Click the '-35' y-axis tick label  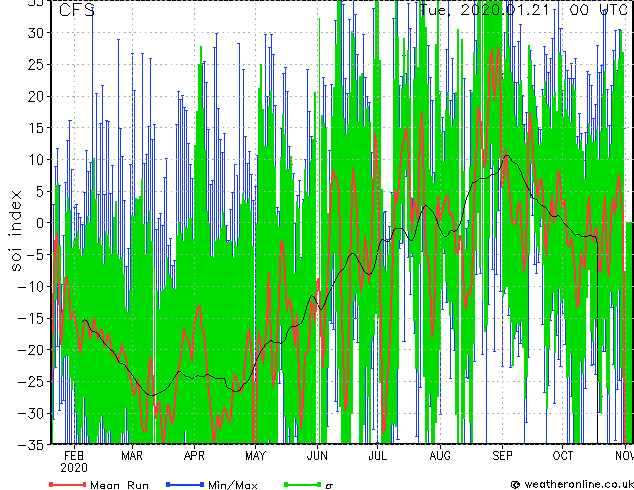pos(31,445)
